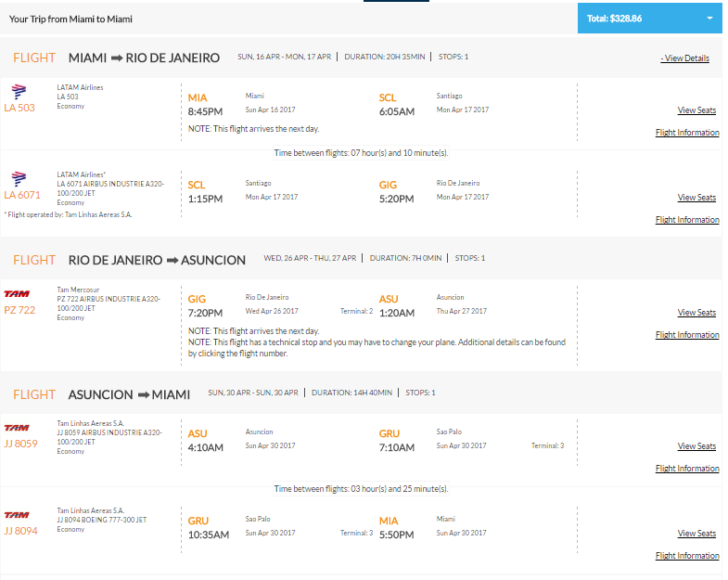This screenshot has width=728, height=580.
Task: Click 'Time between flights: 07 hour(s) and 10 minute(s)'
Action: pyautogui.click(x=361, y=153)
